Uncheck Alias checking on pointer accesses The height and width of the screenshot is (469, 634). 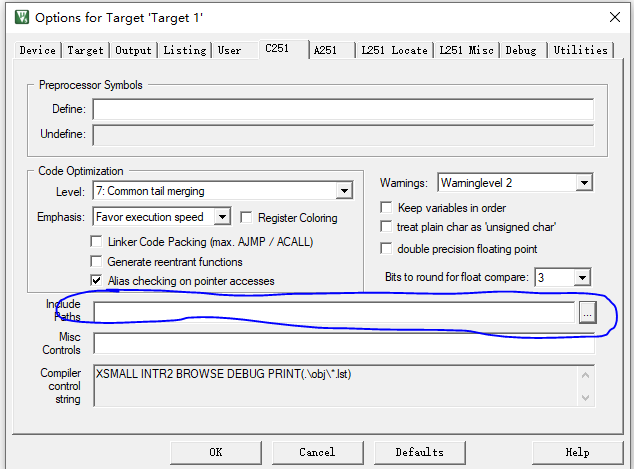(x=96, y=280)
